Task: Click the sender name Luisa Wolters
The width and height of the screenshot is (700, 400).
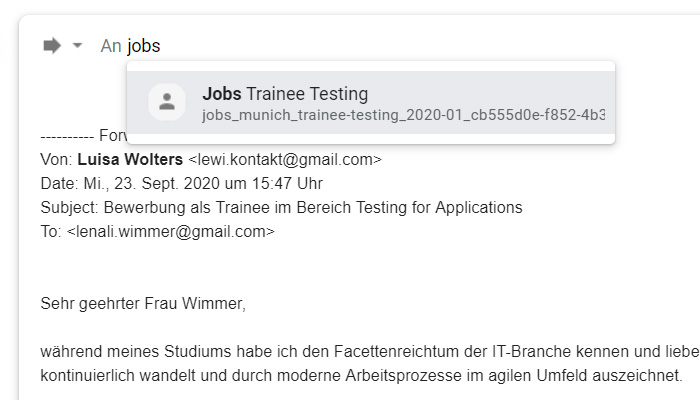Action: (x=130, y=159)
